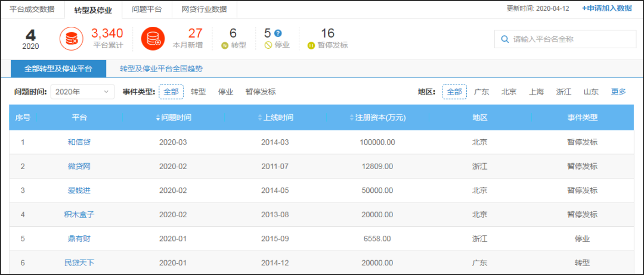This screenshot has height=275, width=644.
Task: Click the 停业 stat icon under 5
Action: pyautogui.click(x=268, y=45)
